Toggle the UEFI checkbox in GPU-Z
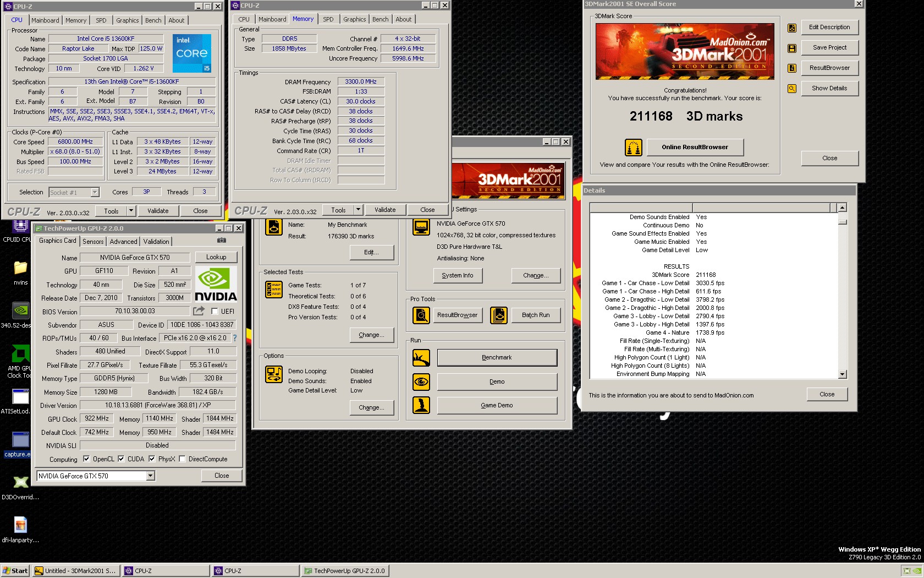 tap(215, 311)
